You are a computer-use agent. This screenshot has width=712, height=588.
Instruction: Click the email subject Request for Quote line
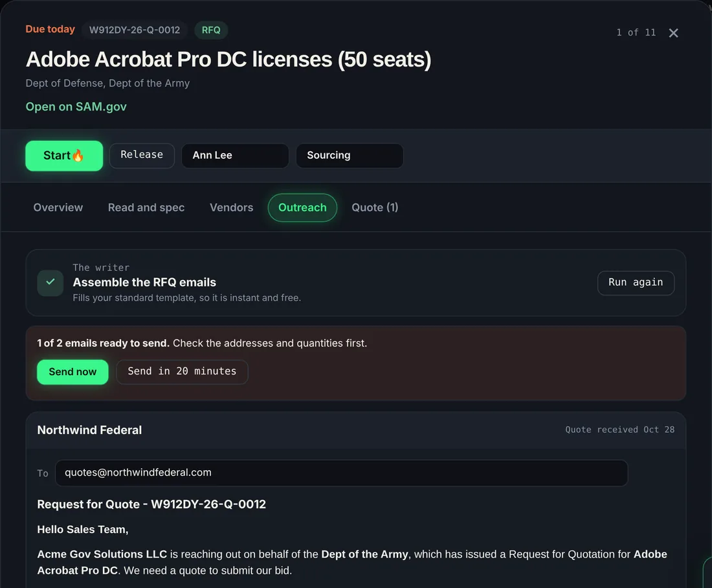pyautogui.click(x=151, y=505)
